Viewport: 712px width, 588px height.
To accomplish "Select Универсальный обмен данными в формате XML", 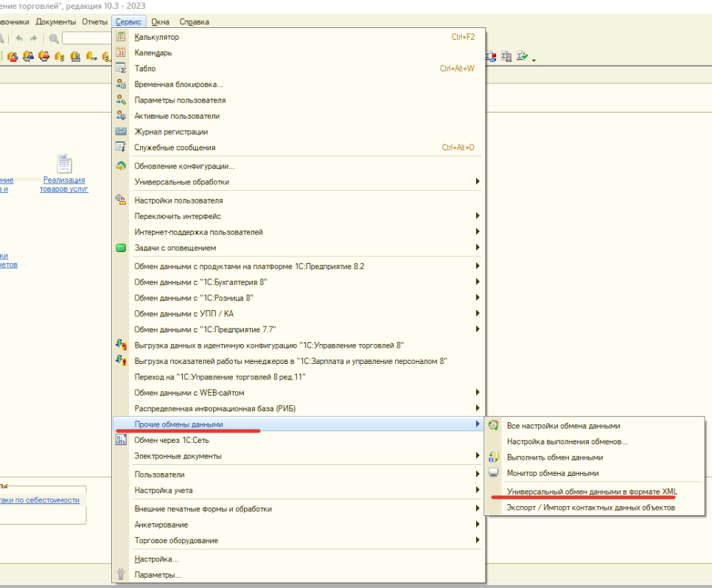I will click(592, 491).
